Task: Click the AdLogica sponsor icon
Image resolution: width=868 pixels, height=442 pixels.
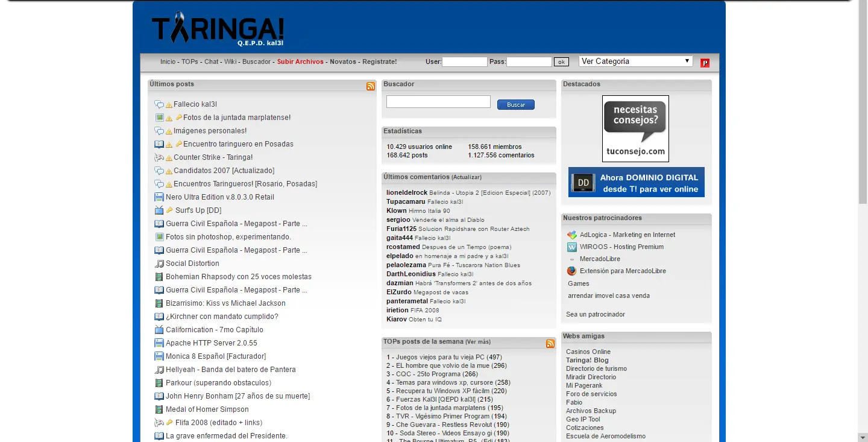Action: pyautogui.click(x=572, y=235)
